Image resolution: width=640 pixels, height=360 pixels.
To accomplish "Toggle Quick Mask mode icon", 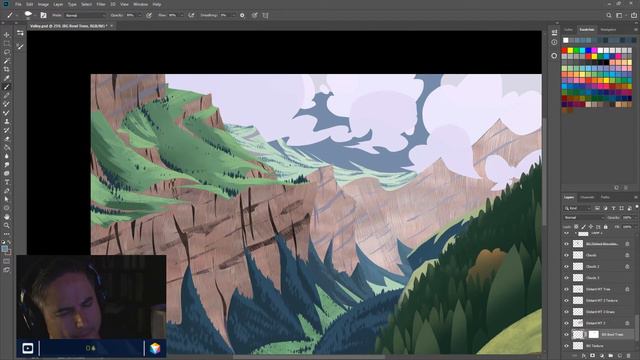I will (x=7, y=261).
